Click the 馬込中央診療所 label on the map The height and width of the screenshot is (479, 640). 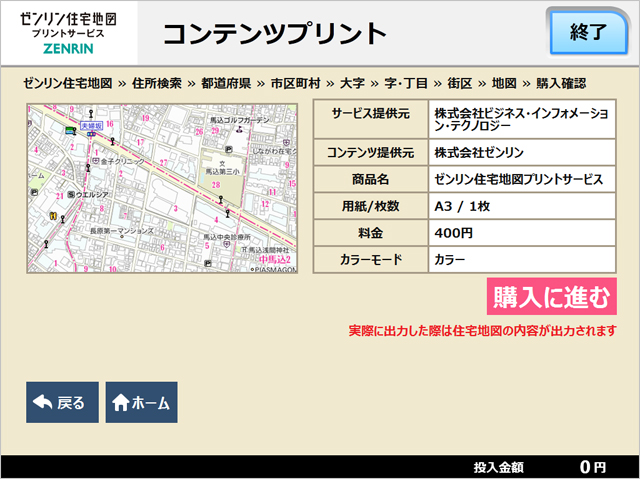(227, 237)
